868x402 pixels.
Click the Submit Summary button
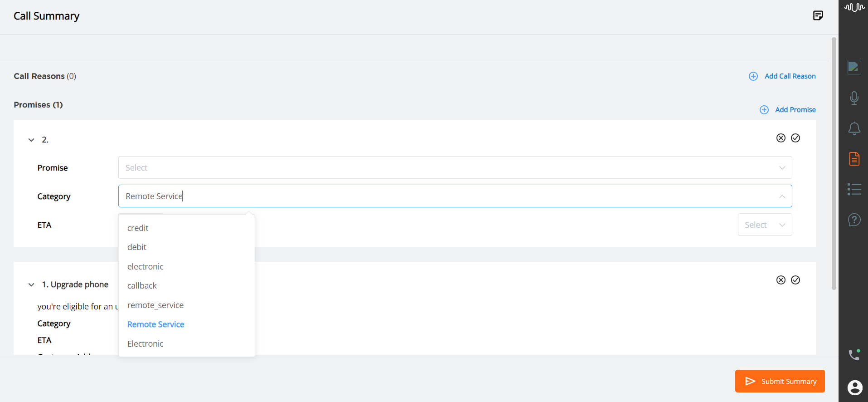coord(780,381)
